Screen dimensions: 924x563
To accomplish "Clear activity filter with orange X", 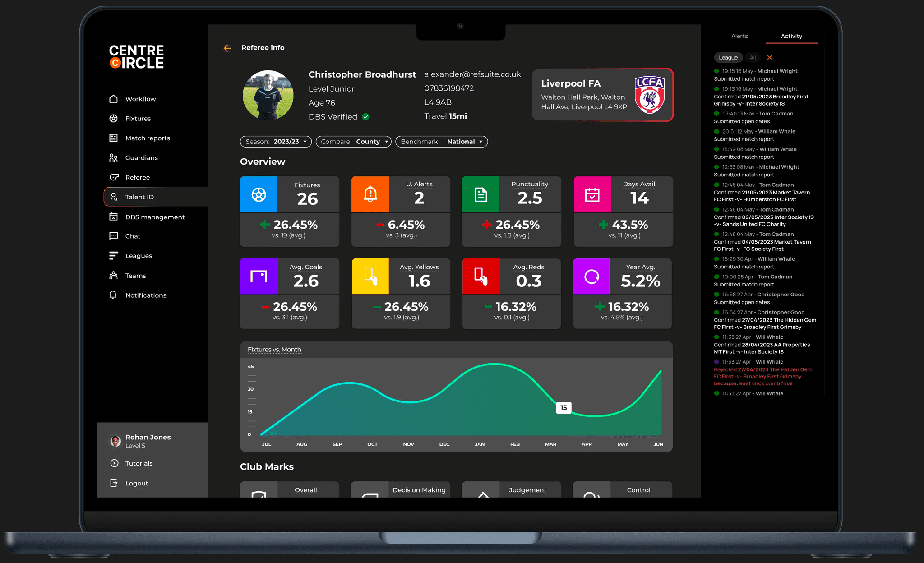I will pyautogui.click(x=770, y=58).
